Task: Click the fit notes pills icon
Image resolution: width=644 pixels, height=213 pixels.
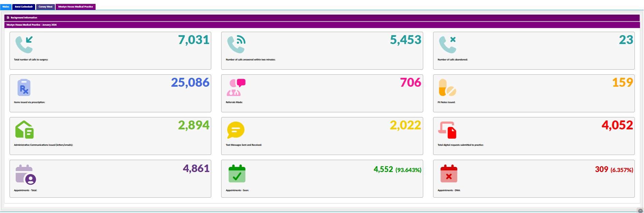Action: [447, 88]
